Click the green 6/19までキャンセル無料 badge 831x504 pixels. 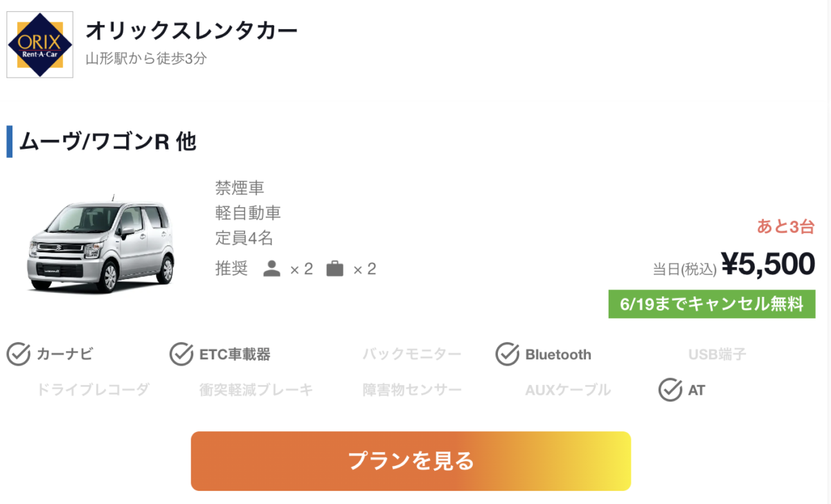pyautogui.click(x=712, y=304)
